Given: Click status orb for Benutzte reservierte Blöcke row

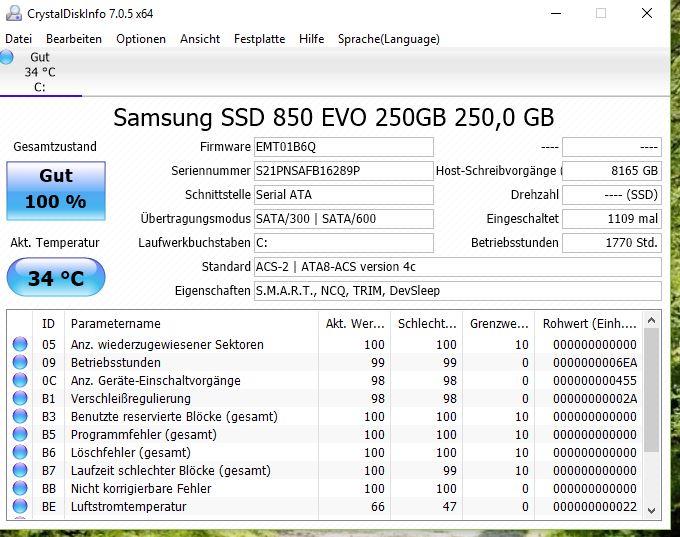Looking at the screenshot, I should click(20, 416).
